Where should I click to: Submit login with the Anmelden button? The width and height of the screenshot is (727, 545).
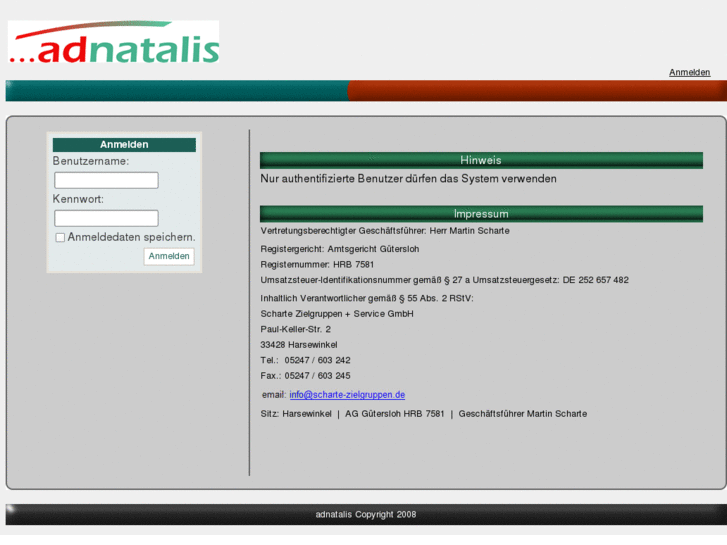tap(169, 256)
